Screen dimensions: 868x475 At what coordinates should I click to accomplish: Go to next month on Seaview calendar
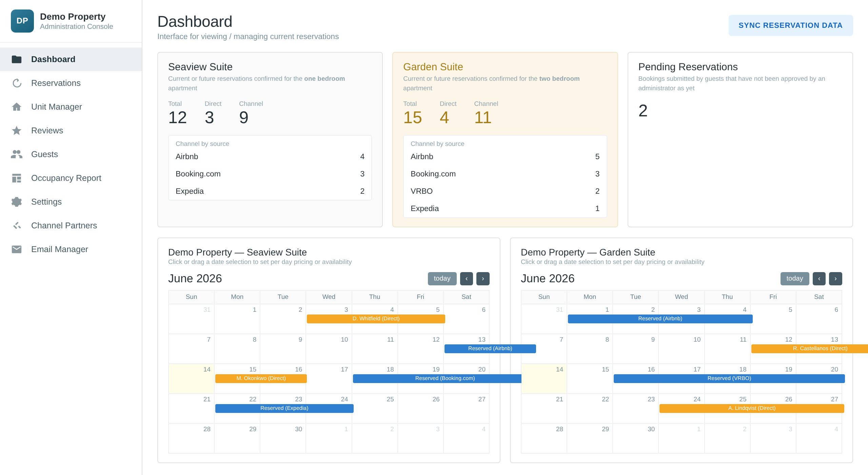click(x=483, y=279)
